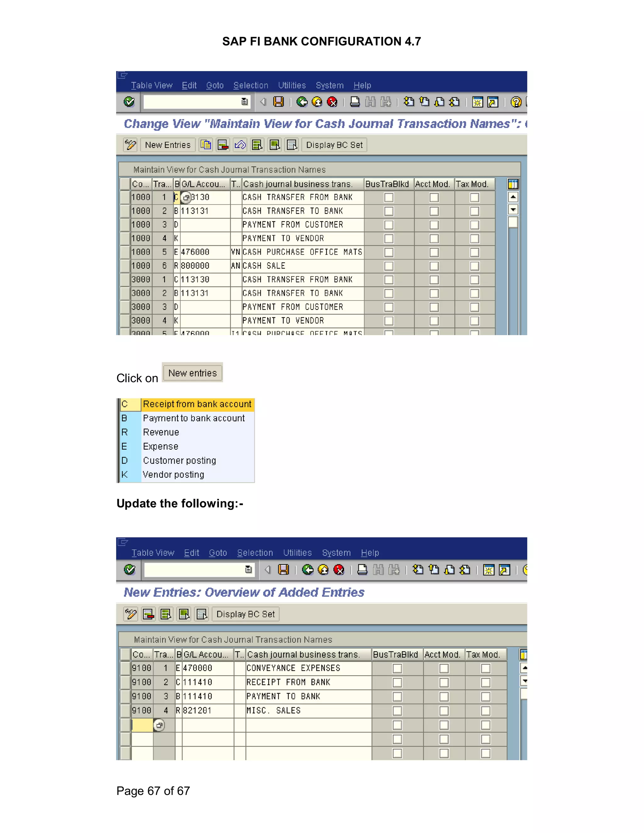Click the green Enter checkmark in the New Entries window
Viewport: 644px width, 833px height.
[130, 570]
